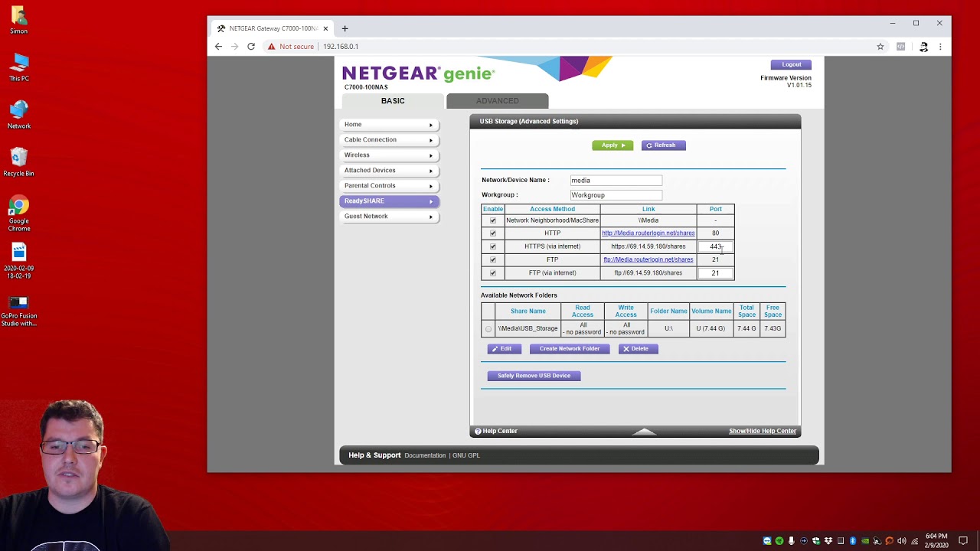Image resolution: width=980 pixels, height=551 pixels.
Task: Open the HTTP Media.routerlogin.net/shares link
Action: click(x=648, y=233)
